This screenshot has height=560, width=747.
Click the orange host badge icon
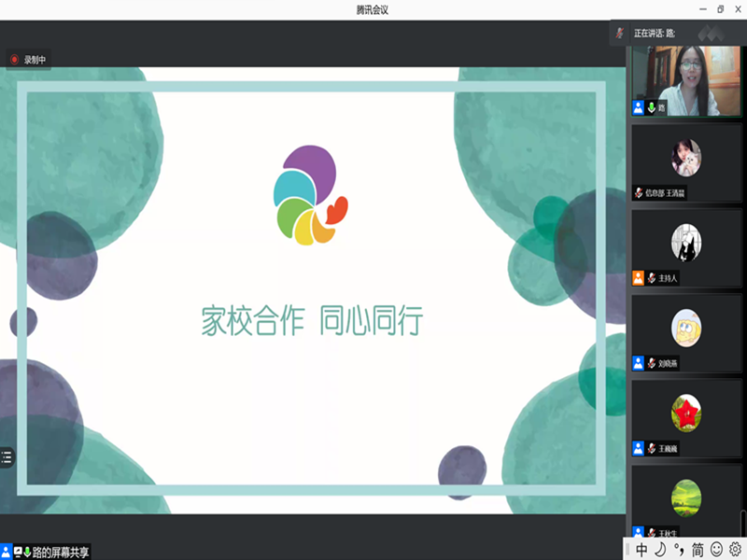(x=639, y=278)
